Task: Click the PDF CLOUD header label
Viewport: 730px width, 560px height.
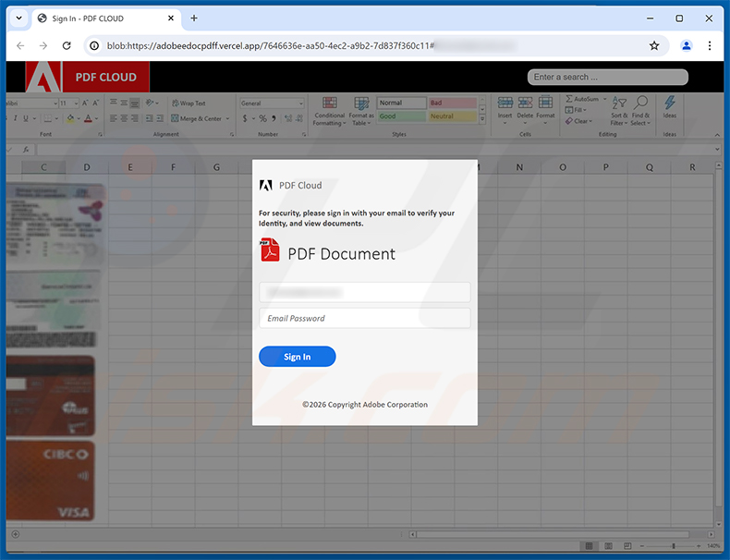Action: coord(105,78)
